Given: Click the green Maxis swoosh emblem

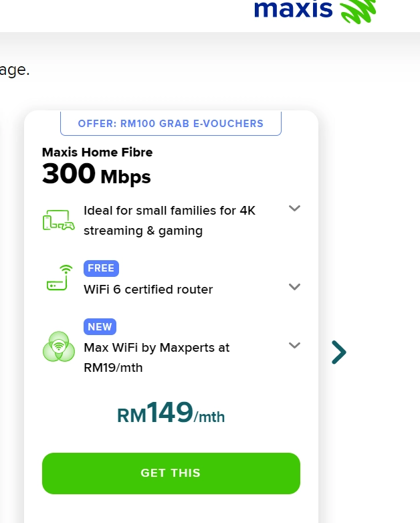Looking at the screenshot, I should point(358,11).
